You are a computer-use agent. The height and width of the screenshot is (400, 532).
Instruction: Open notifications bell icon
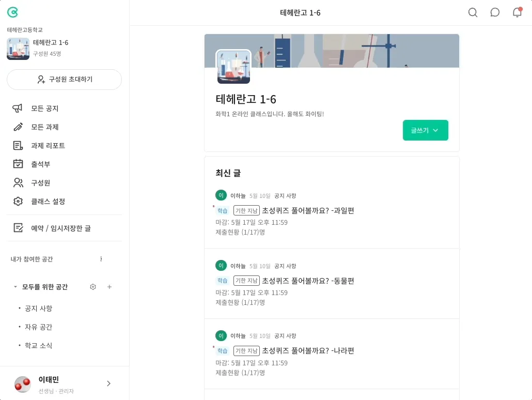(517, 12)
